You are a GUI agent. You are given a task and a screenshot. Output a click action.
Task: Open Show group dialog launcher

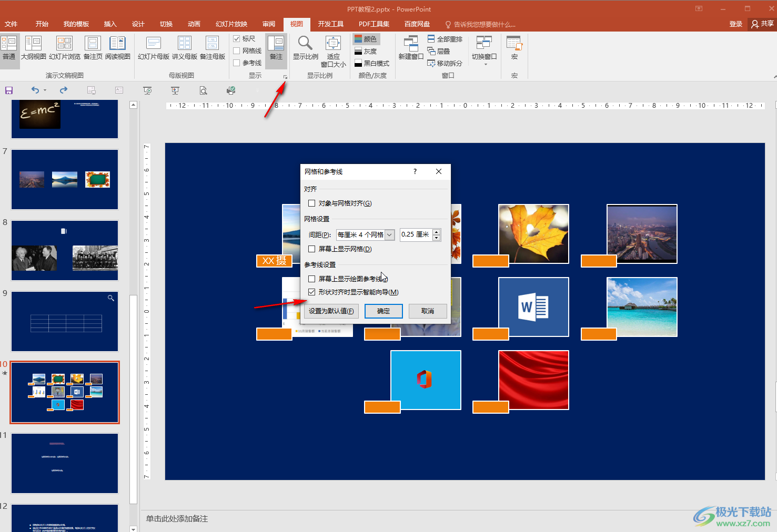(x=286, y=77)
